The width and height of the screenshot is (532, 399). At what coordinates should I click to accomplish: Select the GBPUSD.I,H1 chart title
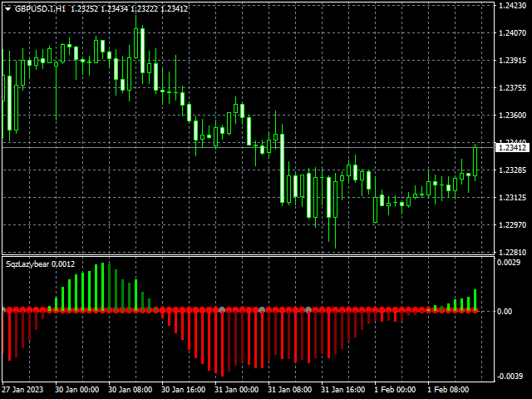click(41, 9)
